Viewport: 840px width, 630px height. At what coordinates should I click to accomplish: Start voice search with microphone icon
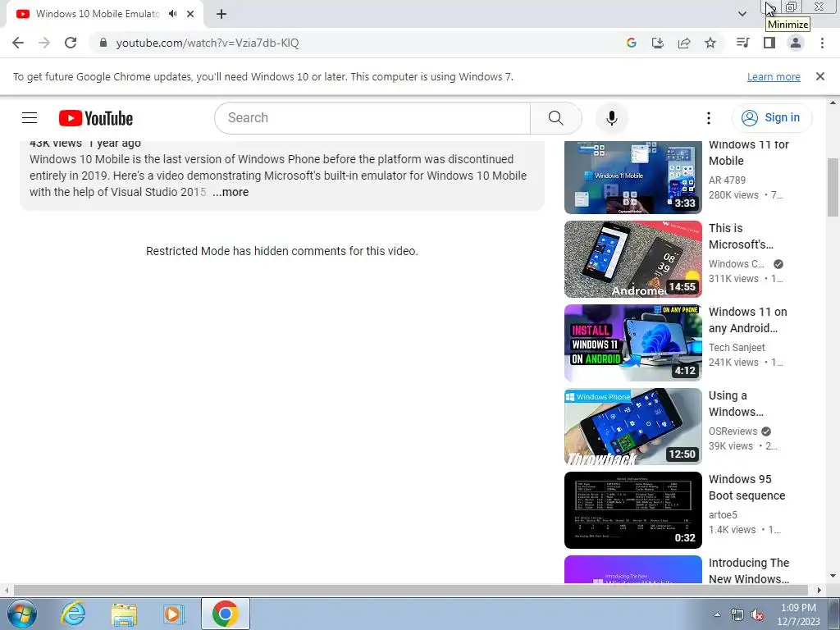(611, 118)
